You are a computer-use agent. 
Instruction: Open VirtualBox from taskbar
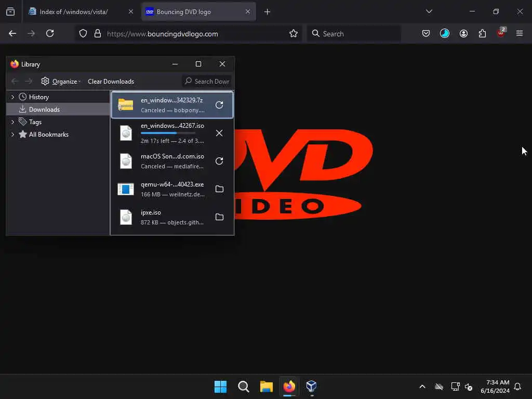pyautogui.click(x=312, y=387)
